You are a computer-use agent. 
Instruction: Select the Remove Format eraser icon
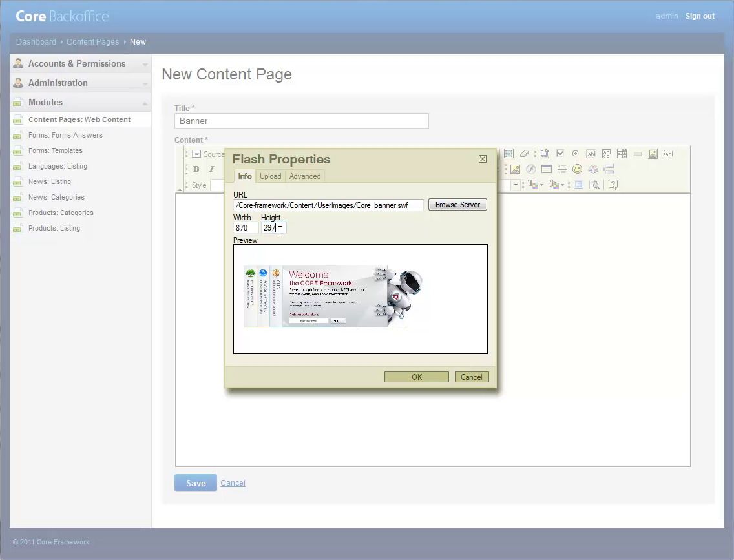click(525, 153)
